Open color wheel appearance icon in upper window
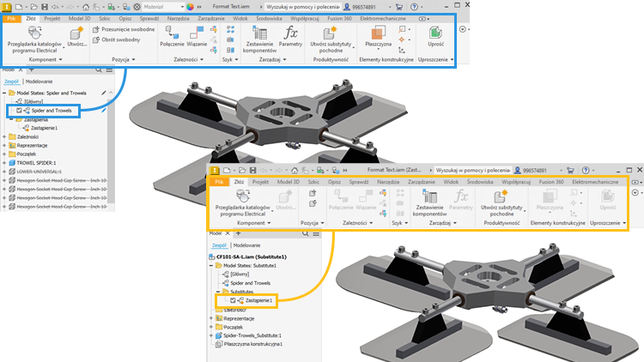 pyautogui.click(x=190, y=7)
